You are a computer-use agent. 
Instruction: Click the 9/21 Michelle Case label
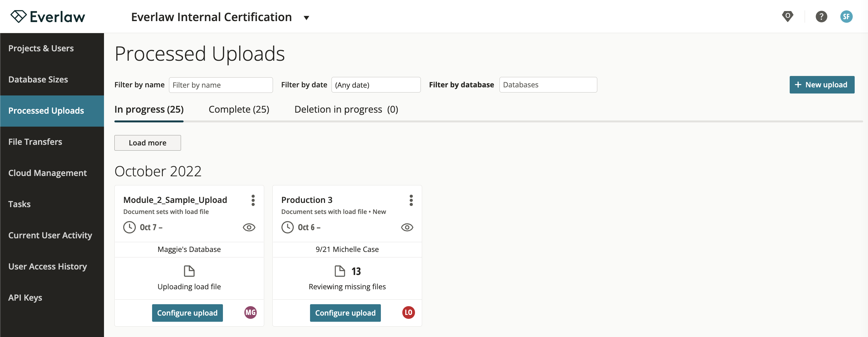point(347,249)
